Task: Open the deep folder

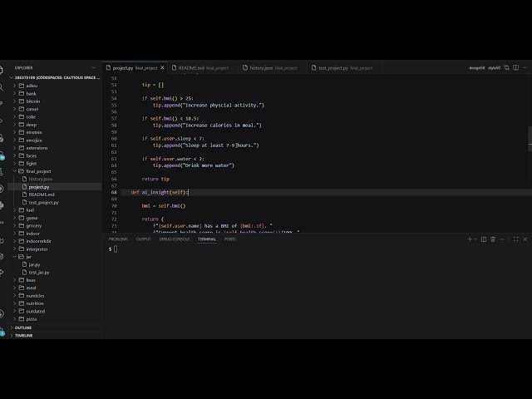Action: coord(32,125)
